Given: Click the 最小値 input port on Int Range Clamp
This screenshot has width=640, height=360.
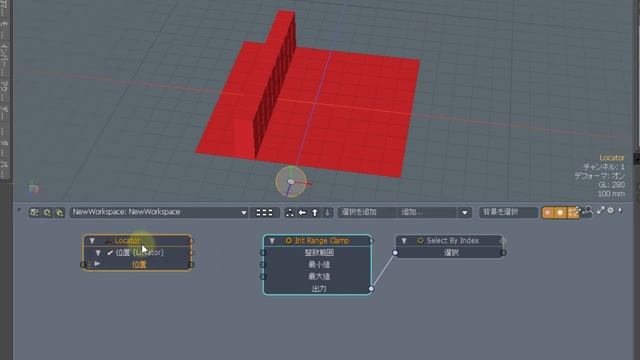Looking at the screenshot, I should coord(263,265).
